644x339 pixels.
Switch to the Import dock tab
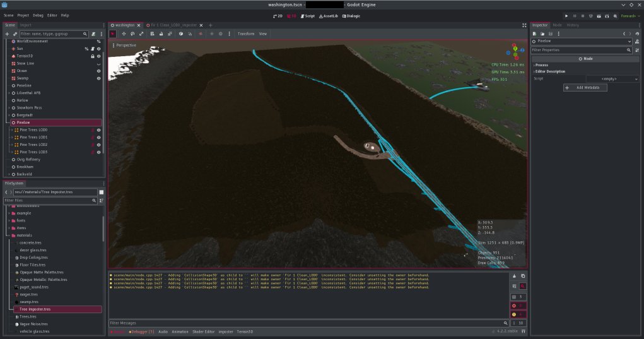25,25
